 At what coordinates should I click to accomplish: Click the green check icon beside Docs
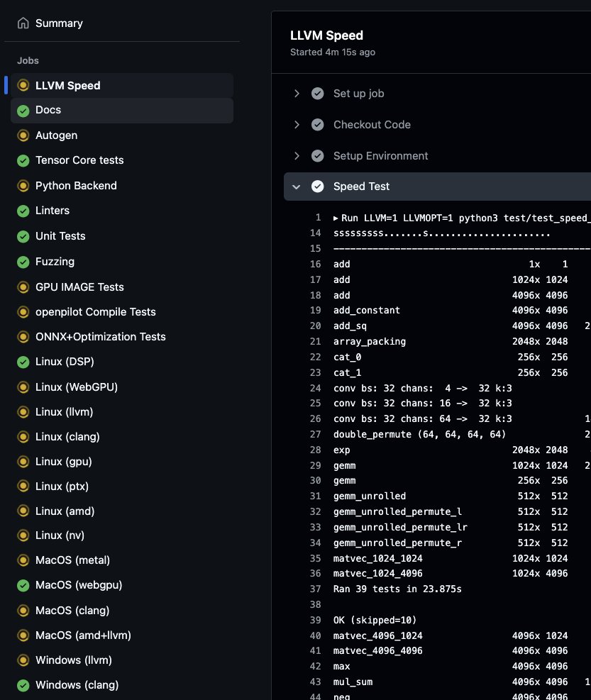click(x=23, y=110)
